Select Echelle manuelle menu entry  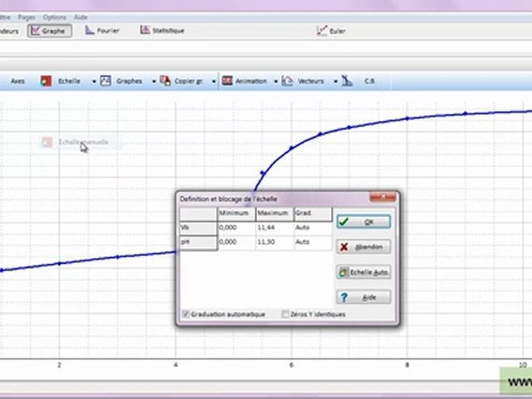pos(81,142)
